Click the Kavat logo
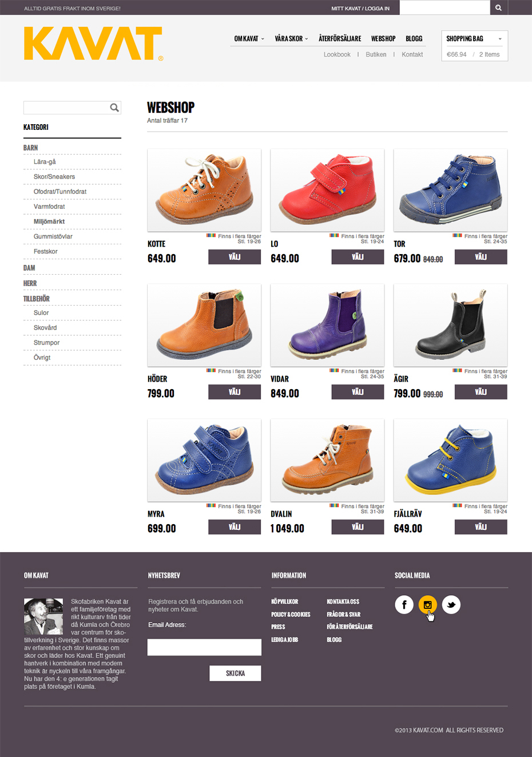This screenshot has width=532, height=757. click(94, 43)
